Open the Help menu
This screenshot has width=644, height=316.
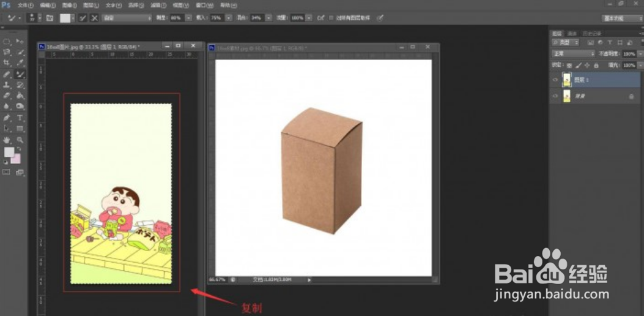point(228,6)
